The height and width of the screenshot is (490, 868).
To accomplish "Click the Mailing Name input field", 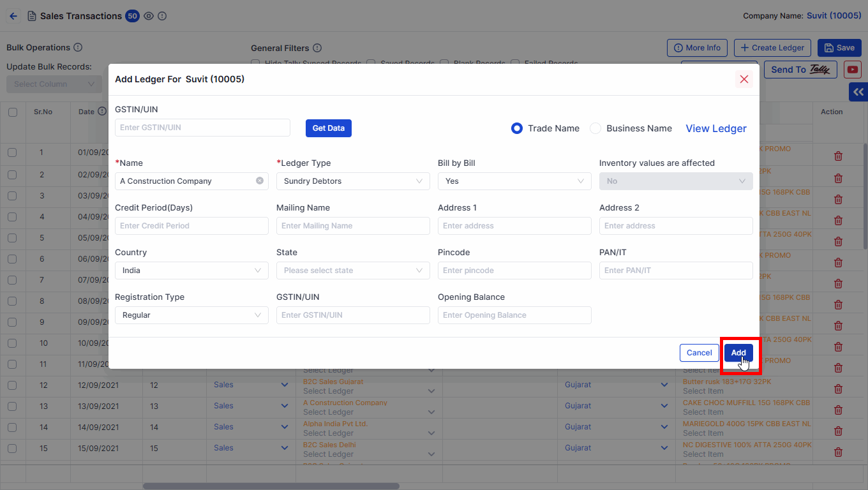I will [x=353, y=226].
